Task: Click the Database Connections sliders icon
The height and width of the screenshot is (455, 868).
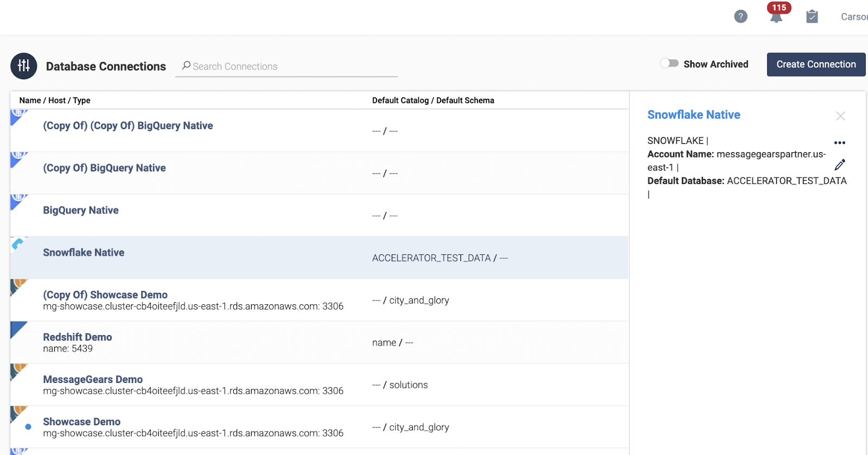Action: [x=24, y=66]
